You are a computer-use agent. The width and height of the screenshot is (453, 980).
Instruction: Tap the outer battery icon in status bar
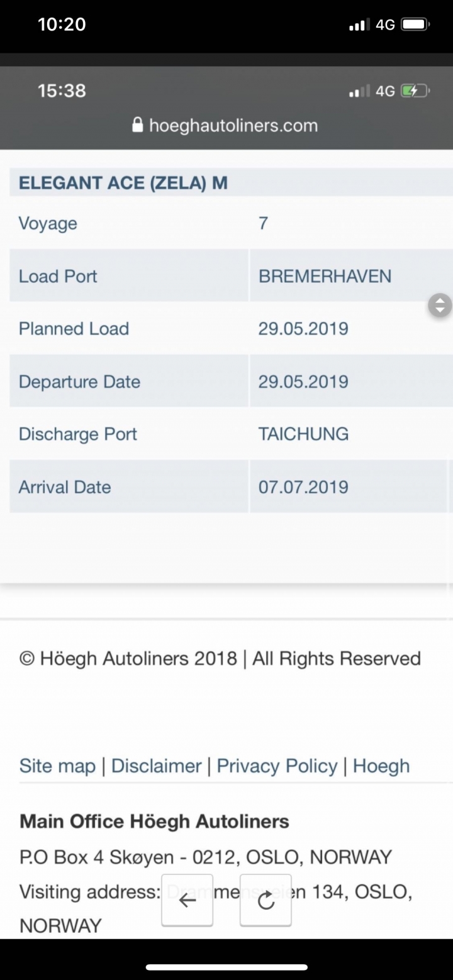(x=416, y=25)
